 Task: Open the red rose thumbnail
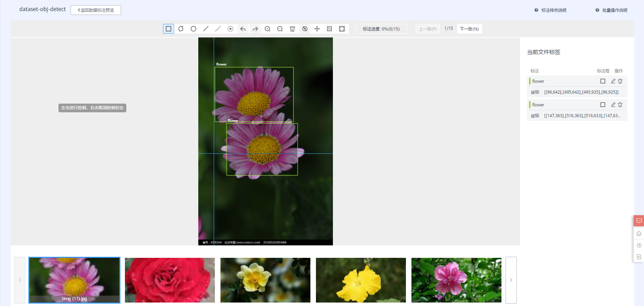pos(170,280)
